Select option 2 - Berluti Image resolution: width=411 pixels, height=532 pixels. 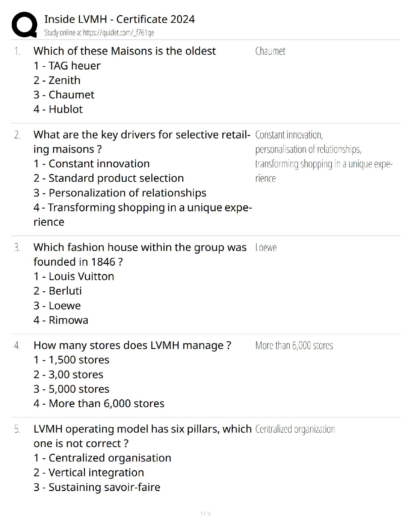57,291
